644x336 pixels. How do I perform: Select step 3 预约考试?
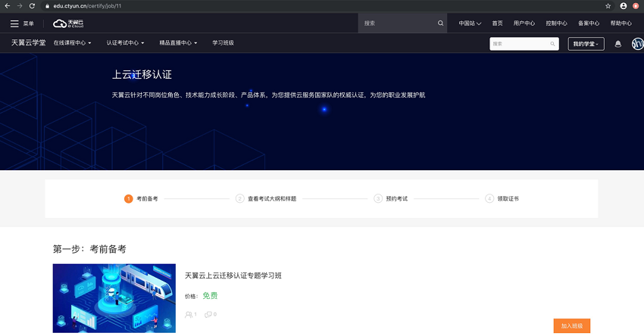coord(391,198)
